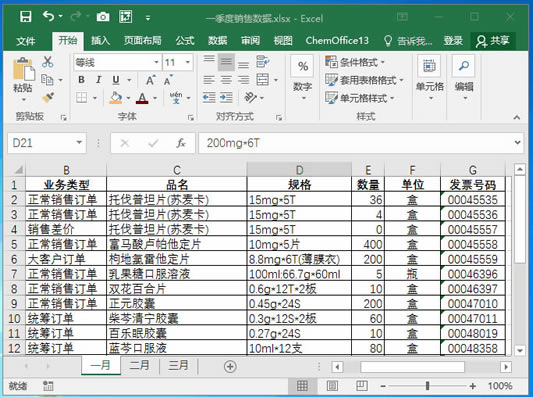Toggle italic formatting
Image resolution: width=533 pixels, height=397 pixels.
point(99,80)
